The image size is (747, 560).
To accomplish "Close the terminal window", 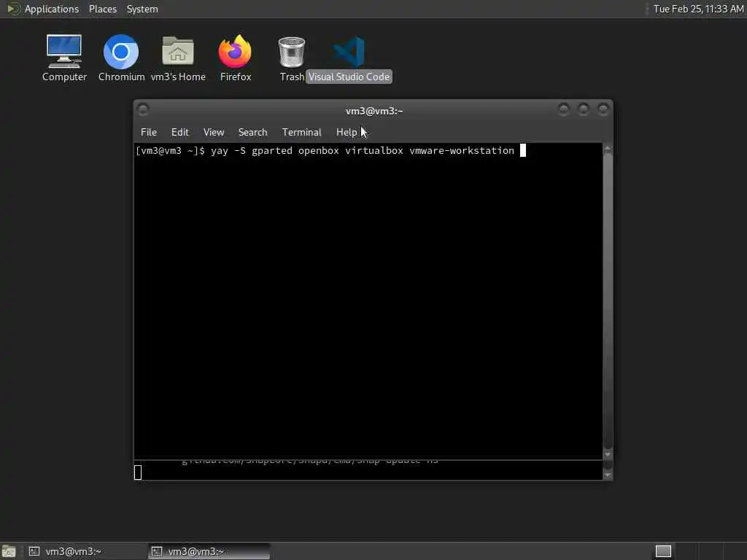I will click(603, 109).
